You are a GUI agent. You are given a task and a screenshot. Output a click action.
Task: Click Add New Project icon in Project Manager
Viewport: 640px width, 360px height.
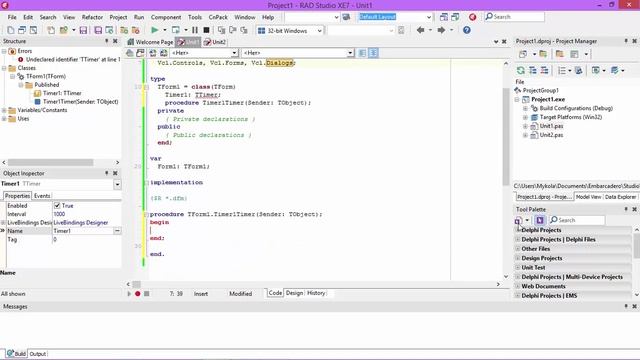[x=543, y=54]
